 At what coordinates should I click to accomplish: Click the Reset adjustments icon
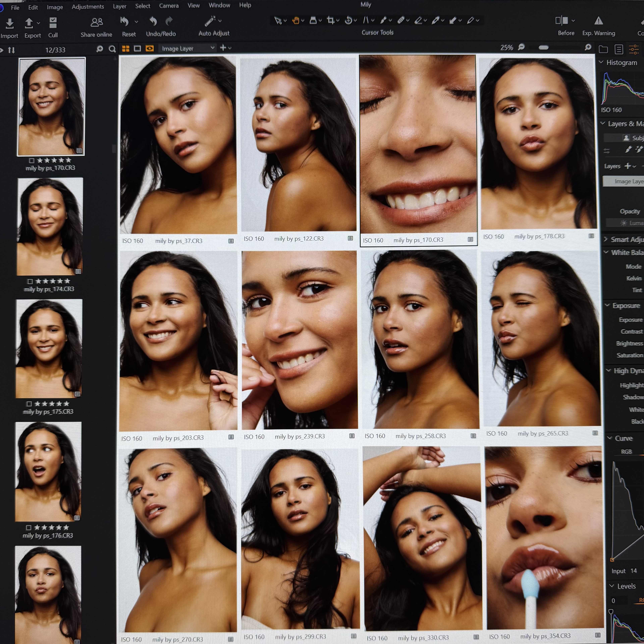coord(124,22)
